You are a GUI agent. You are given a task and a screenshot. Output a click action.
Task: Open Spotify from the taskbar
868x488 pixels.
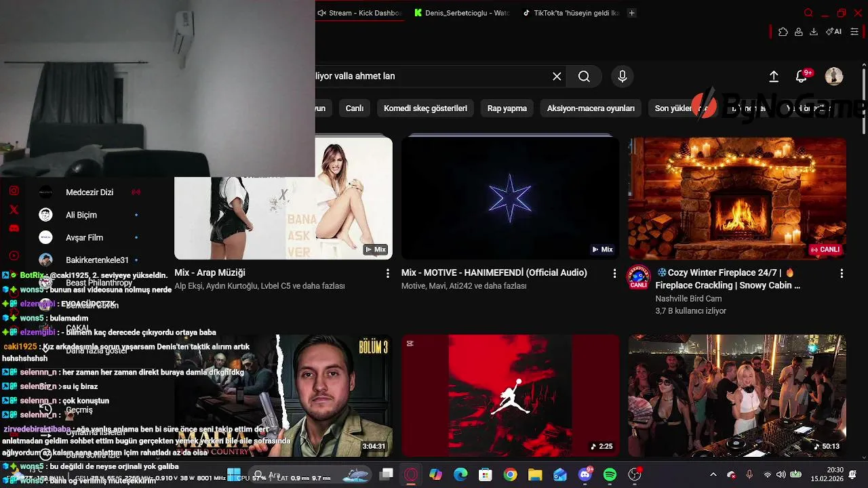coord(610,475)
